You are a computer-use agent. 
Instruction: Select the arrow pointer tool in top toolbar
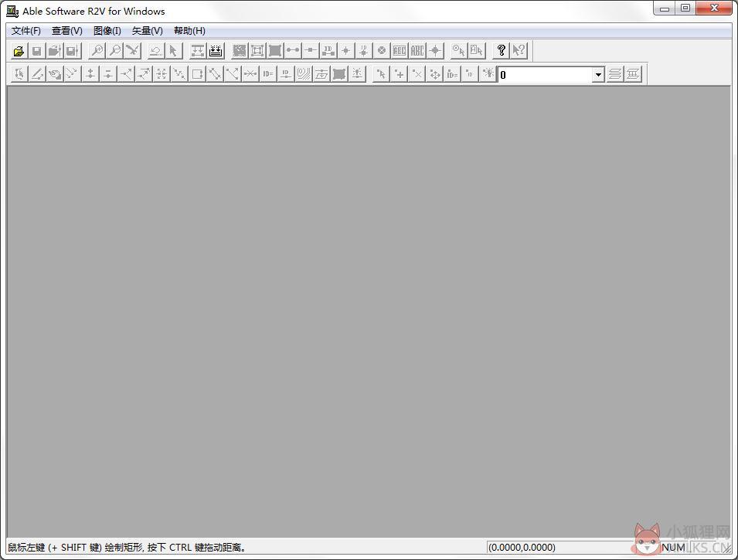[173, 50]
